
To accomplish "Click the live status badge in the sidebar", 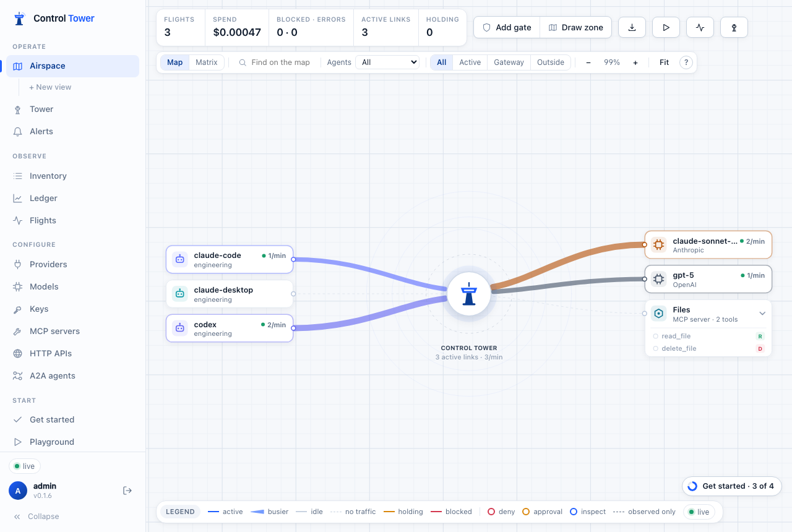I will coord(25,466).
